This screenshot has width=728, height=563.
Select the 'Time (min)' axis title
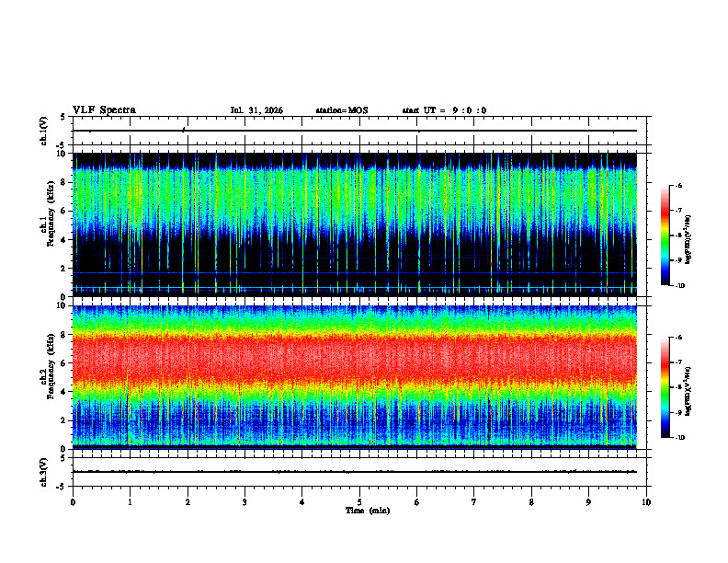(x=368, y=511)
